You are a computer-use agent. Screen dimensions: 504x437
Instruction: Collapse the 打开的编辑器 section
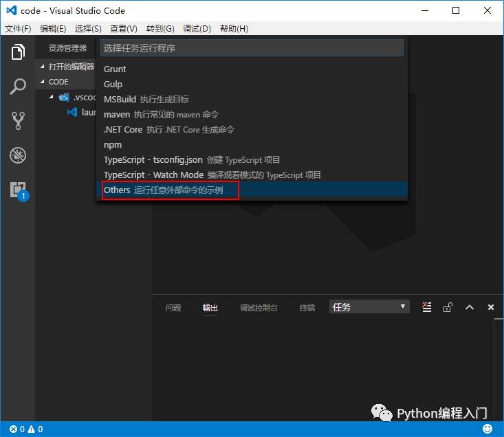pos(43,67)
